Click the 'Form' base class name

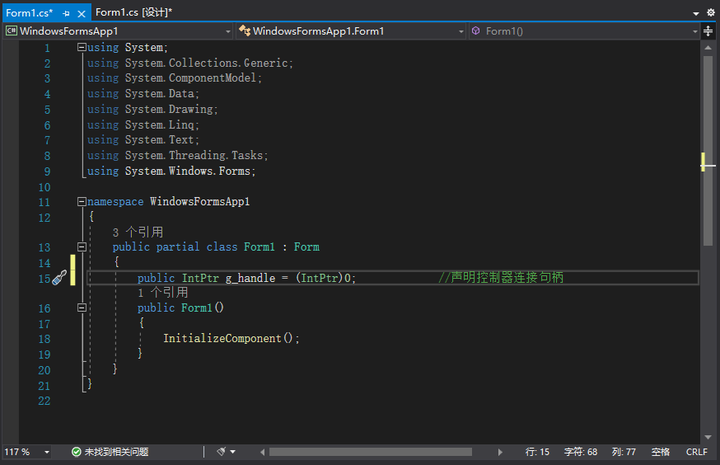click(x=306, y=247)
